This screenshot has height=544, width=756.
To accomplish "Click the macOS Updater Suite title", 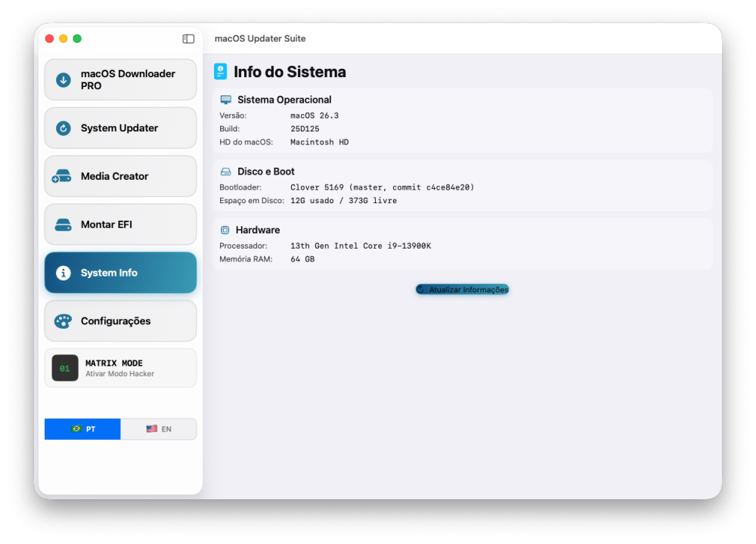I will point(260,39).
